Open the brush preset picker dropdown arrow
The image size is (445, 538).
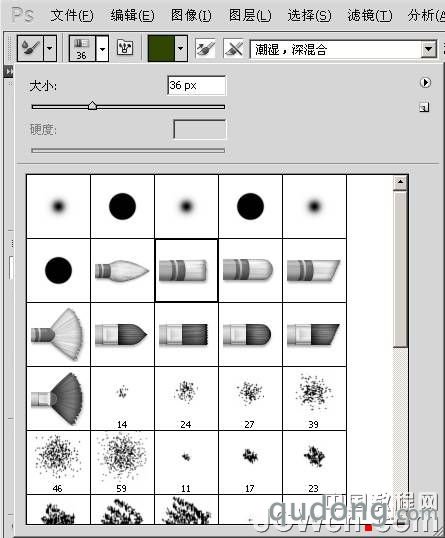102,49
